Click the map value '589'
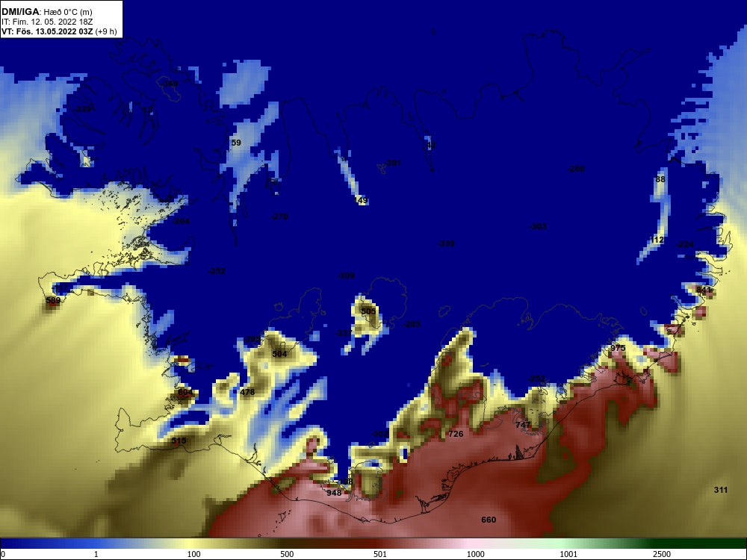This screenshot has height=560, width=747. coord(53,300)
